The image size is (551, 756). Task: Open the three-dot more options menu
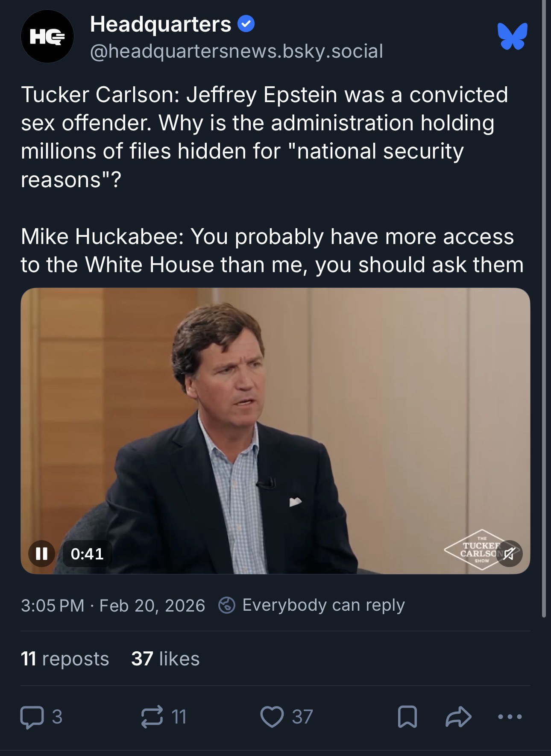(510, 717)
